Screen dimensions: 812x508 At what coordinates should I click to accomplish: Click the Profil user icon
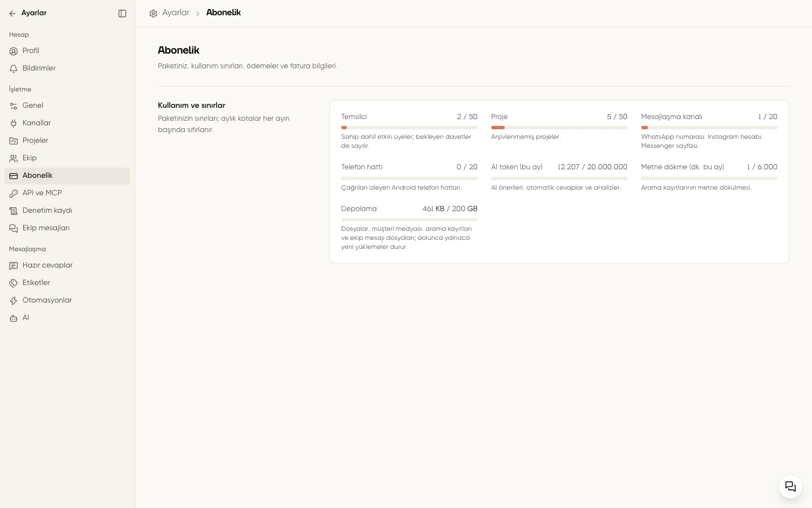click(x=14, y=51)
